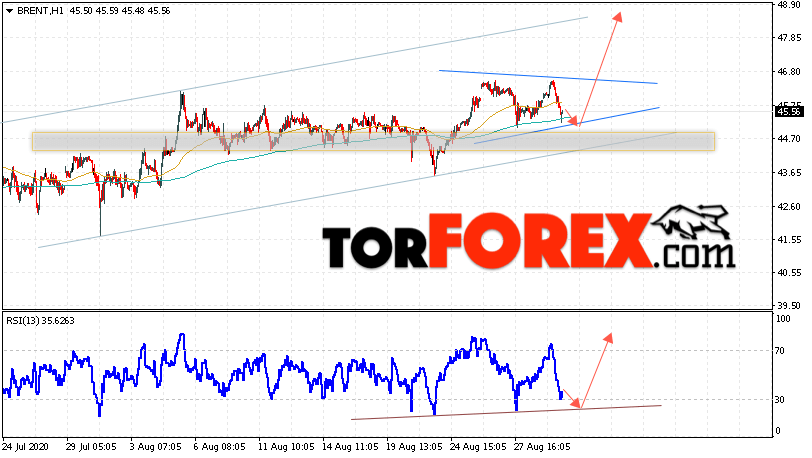Viewport: 812px width, 458px height.
Task: Select the current price tag 45.56
Action: click(788, 111)
